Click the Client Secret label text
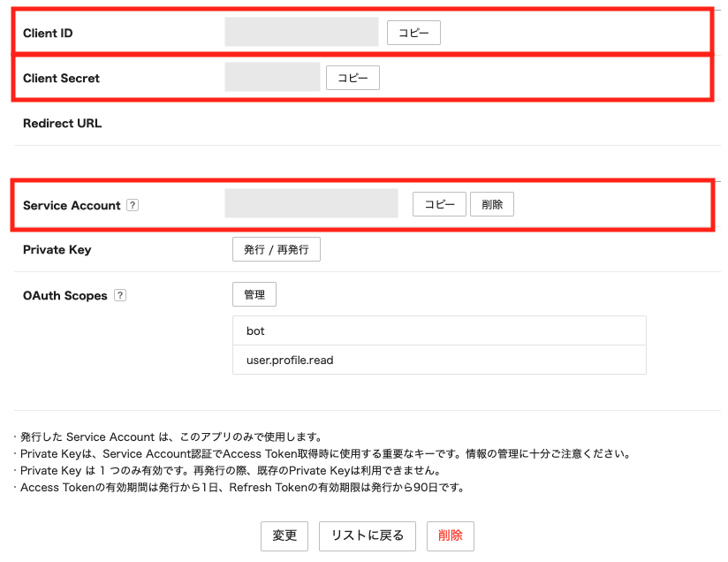Viewport: 728px width, 562px height. click(x=61, y=78)
